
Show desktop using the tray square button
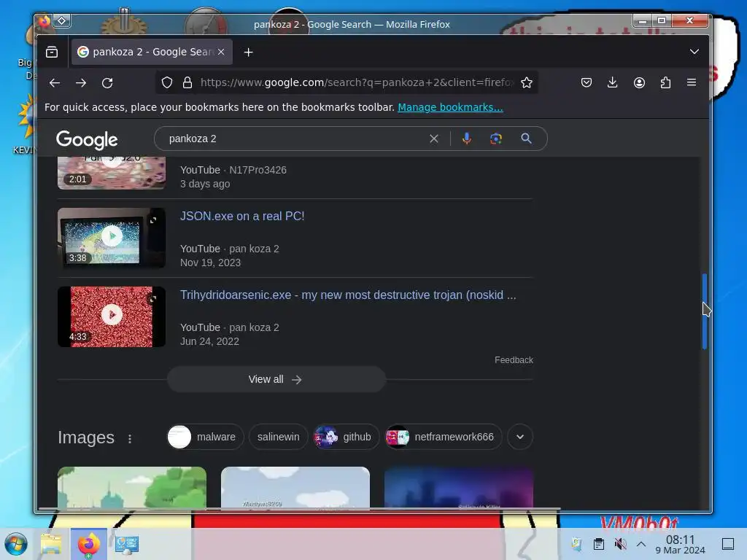tap(728, 544)
